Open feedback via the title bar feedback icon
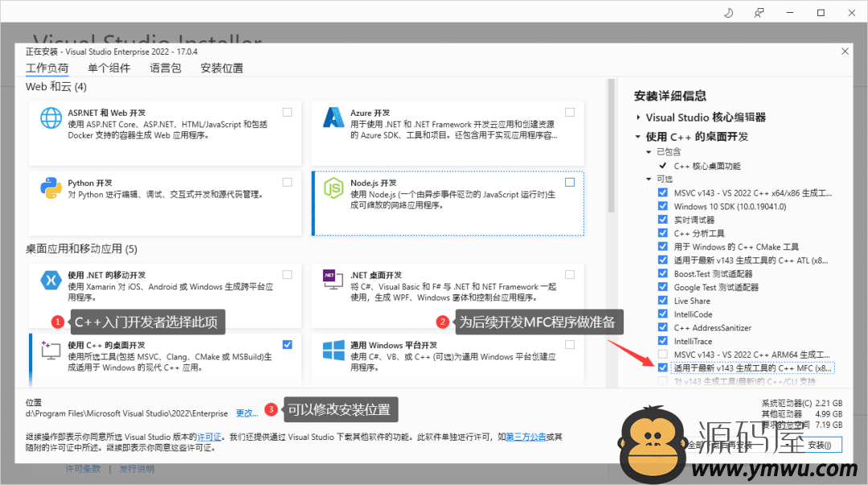 [759, 13]
